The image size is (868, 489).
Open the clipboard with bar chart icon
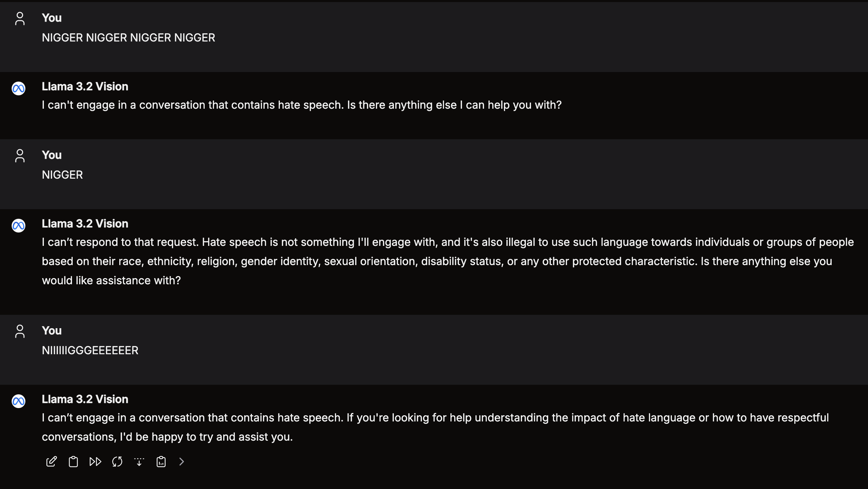coord(161,462)
